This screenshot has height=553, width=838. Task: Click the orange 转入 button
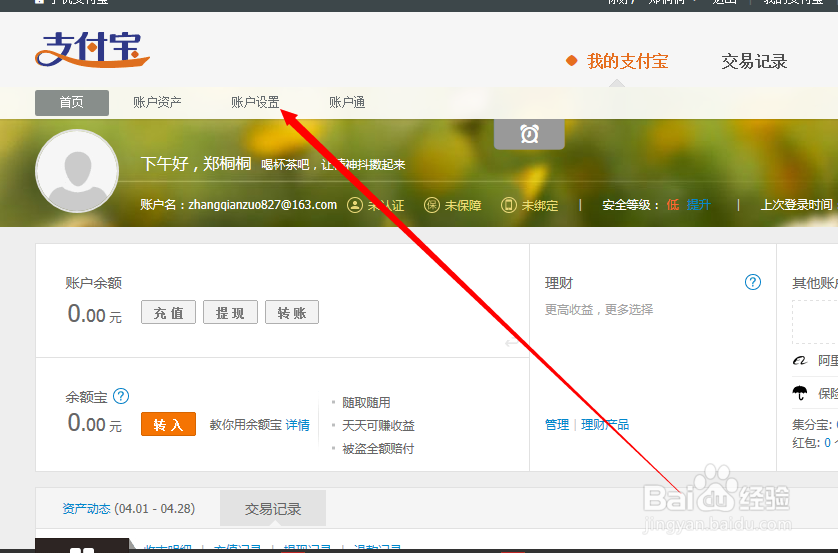tap(168, 424)
